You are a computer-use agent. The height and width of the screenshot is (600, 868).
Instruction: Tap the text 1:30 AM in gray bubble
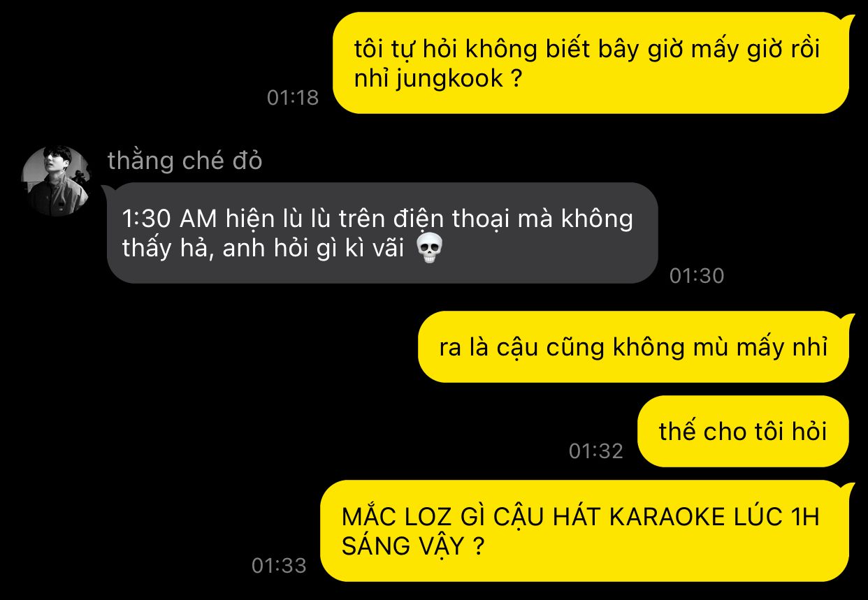pyautogui.click(x=171, y=219)
